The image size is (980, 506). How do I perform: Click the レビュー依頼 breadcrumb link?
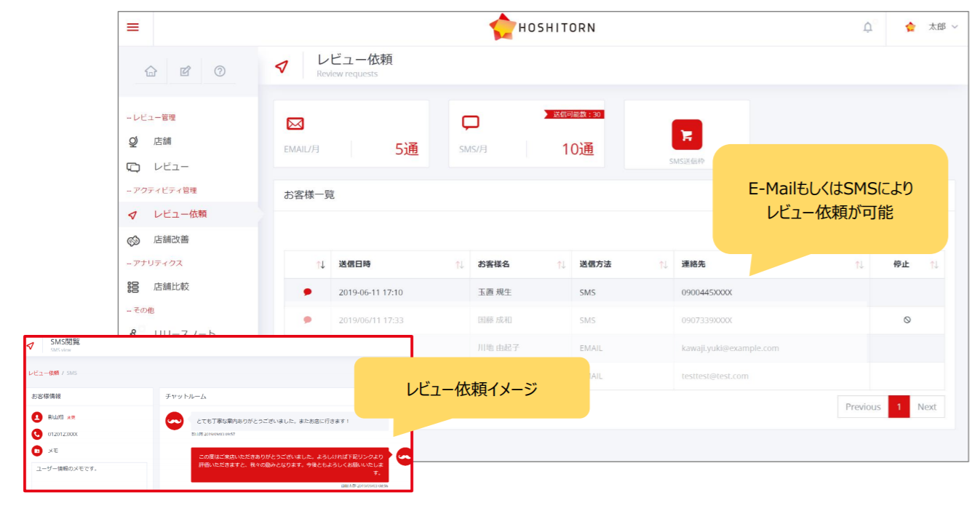point(43,373)
